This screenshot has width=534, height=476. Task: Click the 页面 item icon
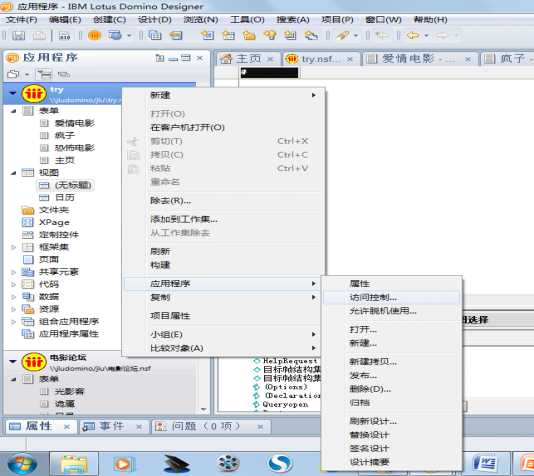click(28, 259)
